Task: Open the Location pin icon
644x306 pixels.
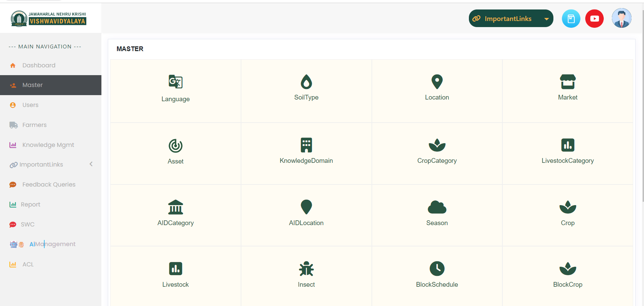Action: click(x=437, y=82)
